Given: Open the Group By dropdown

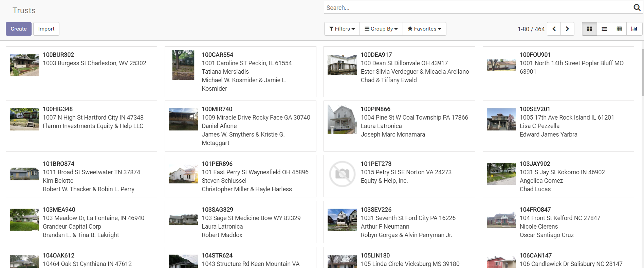Looking at the screenshot, I should coord(381,29).
